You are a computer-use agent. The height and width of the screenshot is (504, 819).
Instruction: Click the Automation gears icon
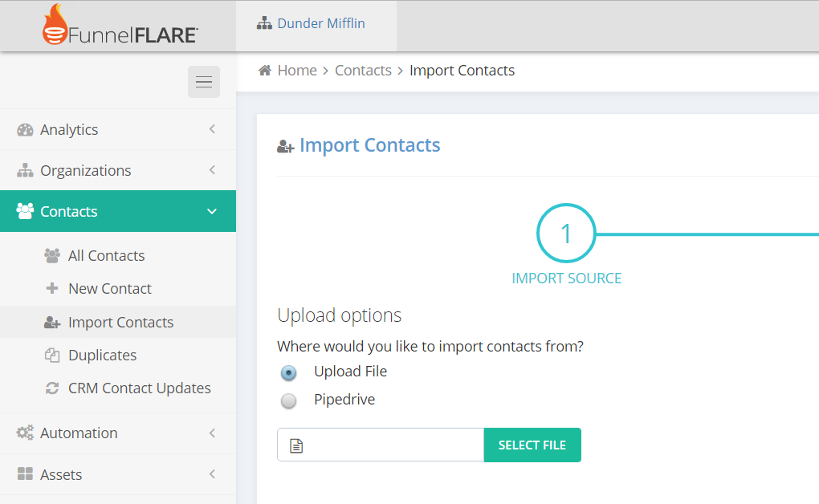tap(25, 433)
